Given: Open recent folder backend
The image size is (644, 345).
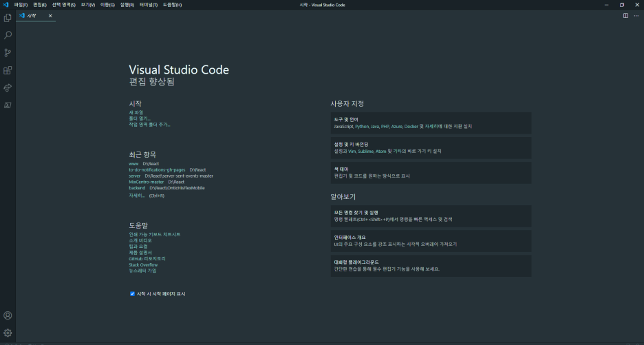Looking at the screenshot, I should coord(137,188).
